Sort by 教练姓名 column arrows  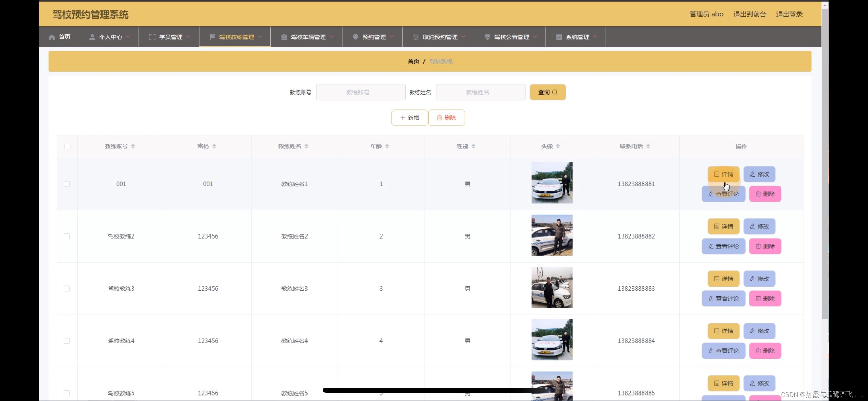pyautogui.click(x=306, y=146)
